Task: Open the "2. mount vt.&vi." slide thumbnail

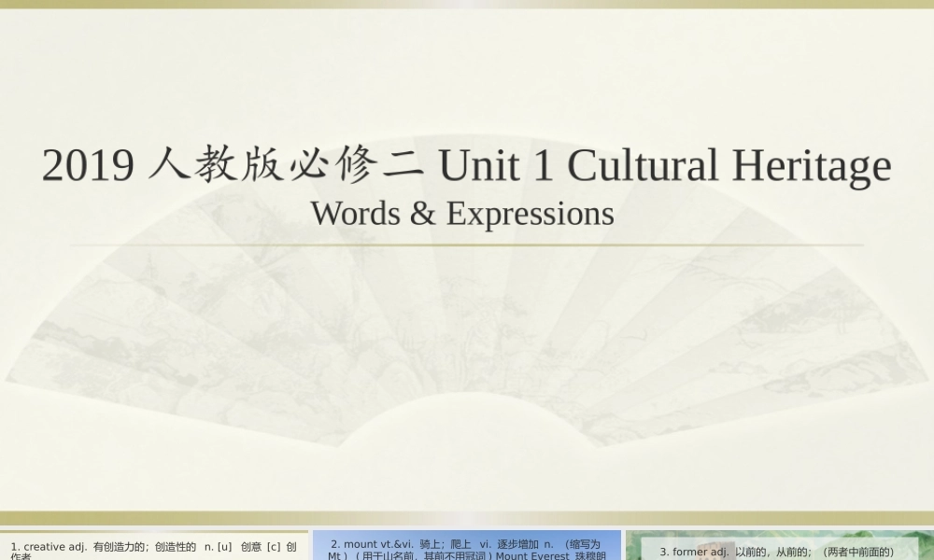Action: tap(467, 545)
